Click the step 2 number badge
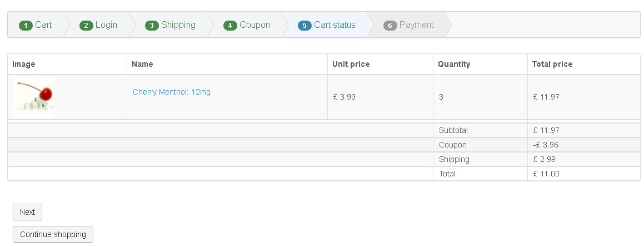This screenshot has width=644, height=246. click(x=86, y=26)
